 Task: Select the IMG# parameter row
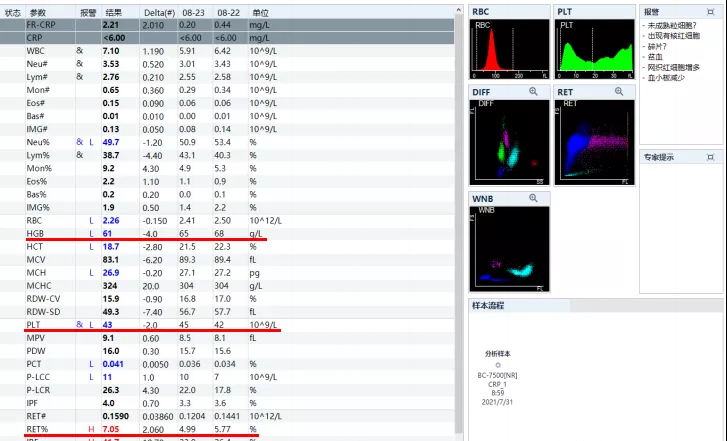tap(227, 129)
